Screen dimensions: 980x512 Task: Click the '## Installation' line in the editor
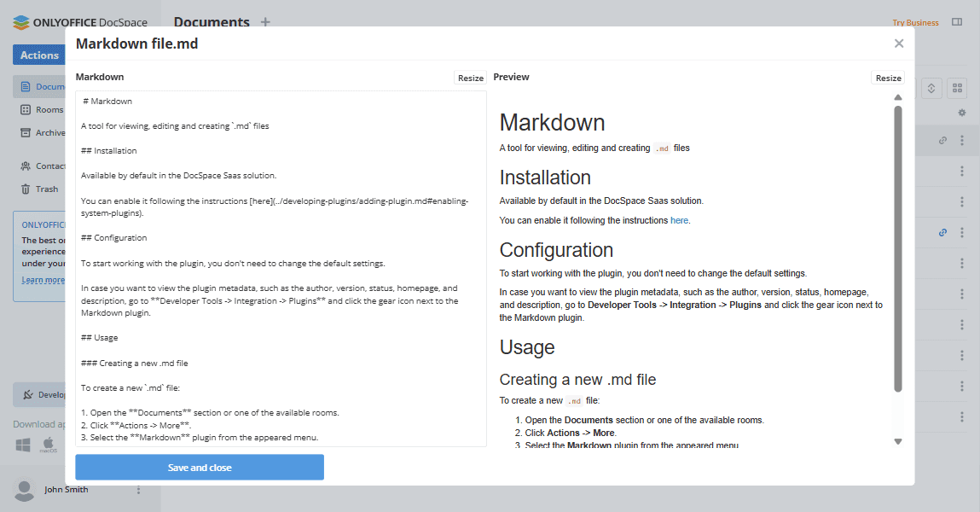coord(109,151)
